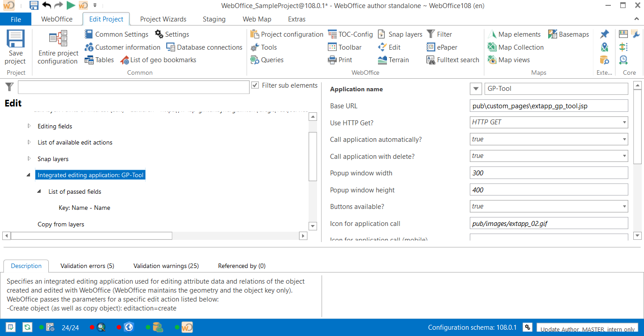Image resolution: width=644 pixels, height=336 pixels.
Task: Open the Project configuration settings
Action: click(287, 34)
